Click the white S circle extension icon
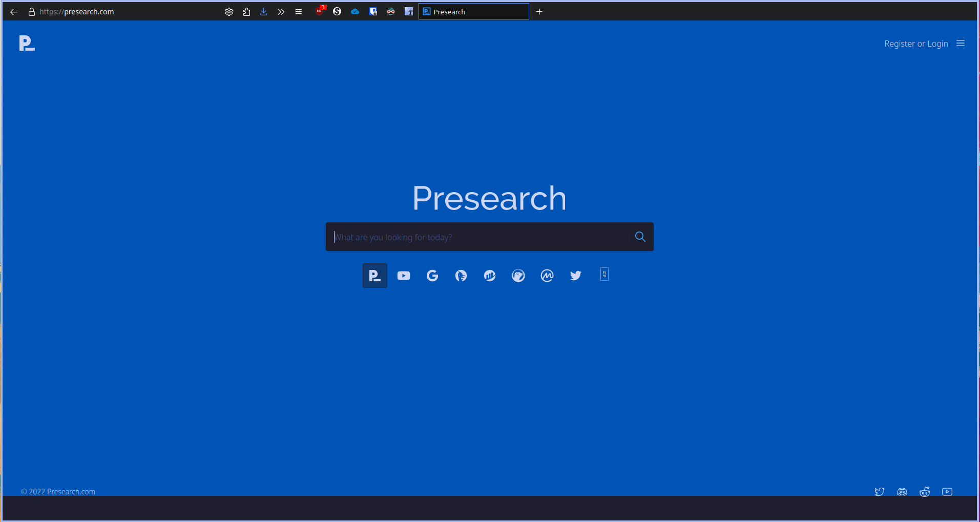 (337, 11)
